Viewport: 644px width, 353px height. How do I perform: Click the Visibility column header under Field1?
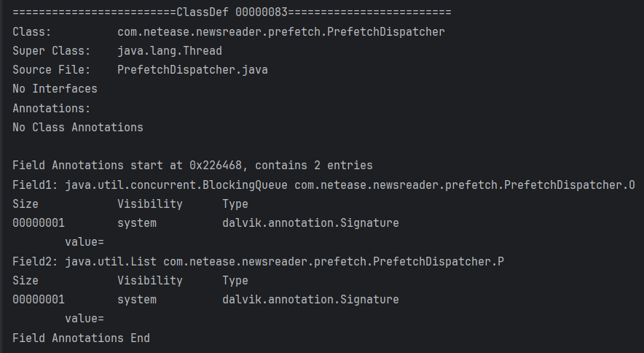(150, 203)
